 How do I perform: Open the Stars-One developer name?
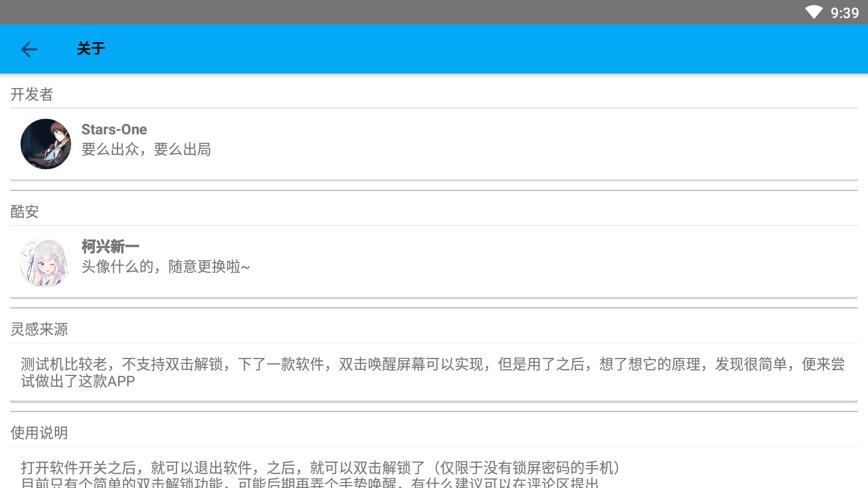[114, 130]
